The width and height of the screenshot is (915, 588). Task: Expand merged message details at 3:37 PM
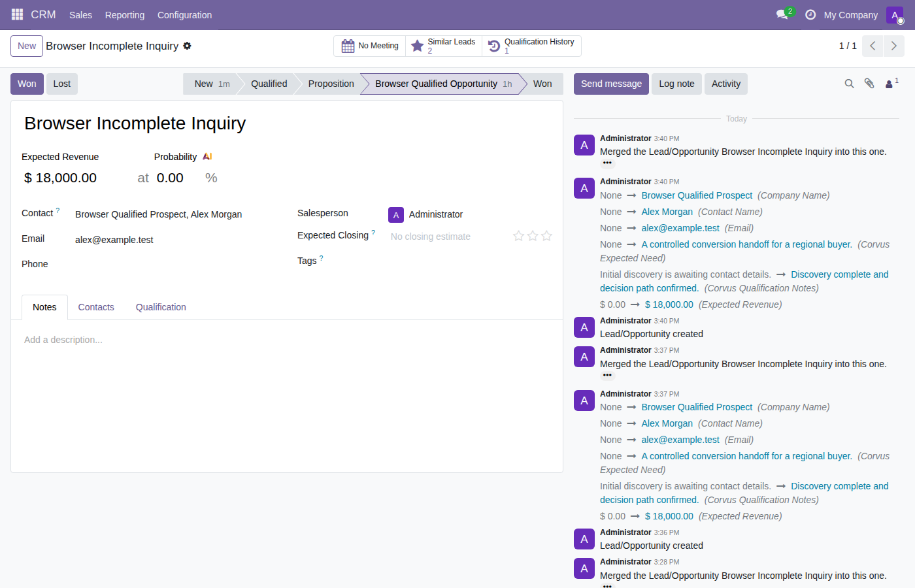tap(607, 375)
